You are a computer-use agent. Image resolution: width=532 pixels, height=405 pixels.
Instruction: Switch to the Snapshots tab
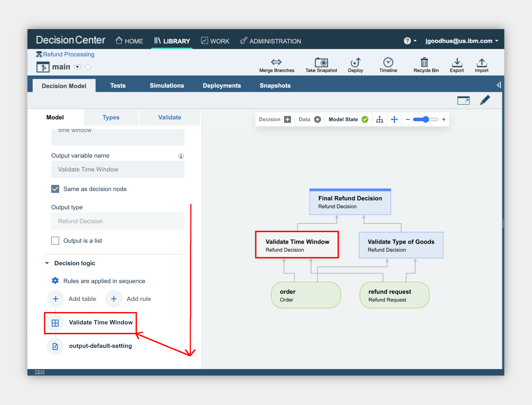(x=275, y=85)
